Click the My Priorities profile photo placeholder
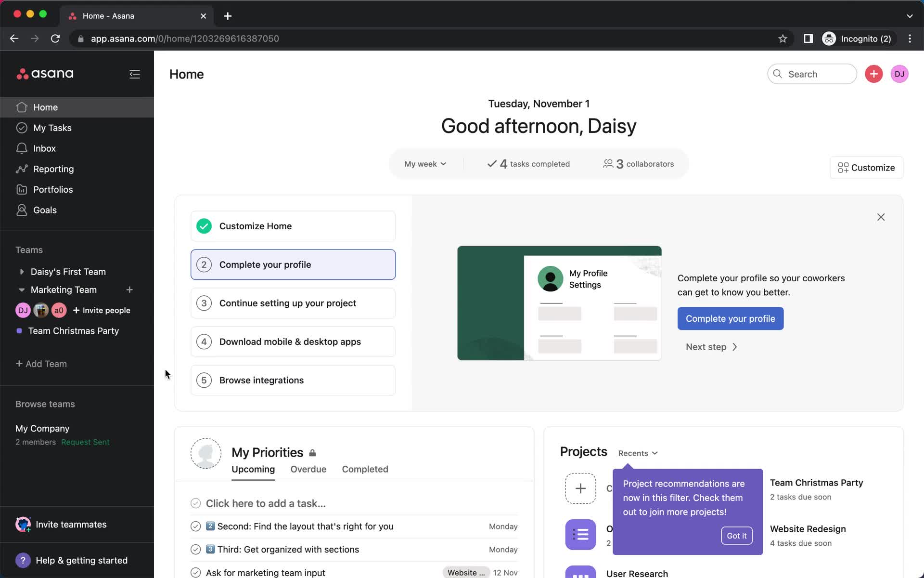Image resolution: width=924 pixels, height=578 pixels. pos(206,453)
